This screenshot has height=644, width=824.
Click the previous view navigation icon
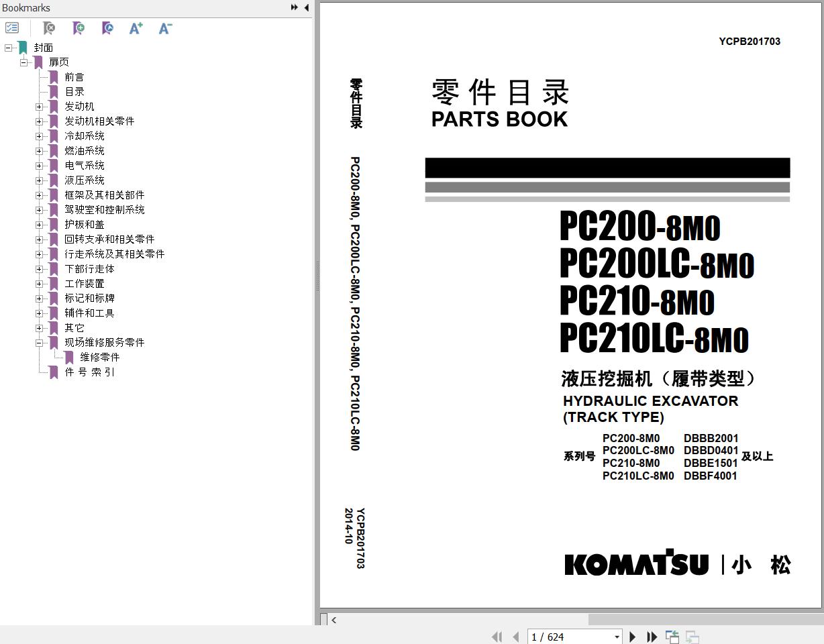click(672, 637)
